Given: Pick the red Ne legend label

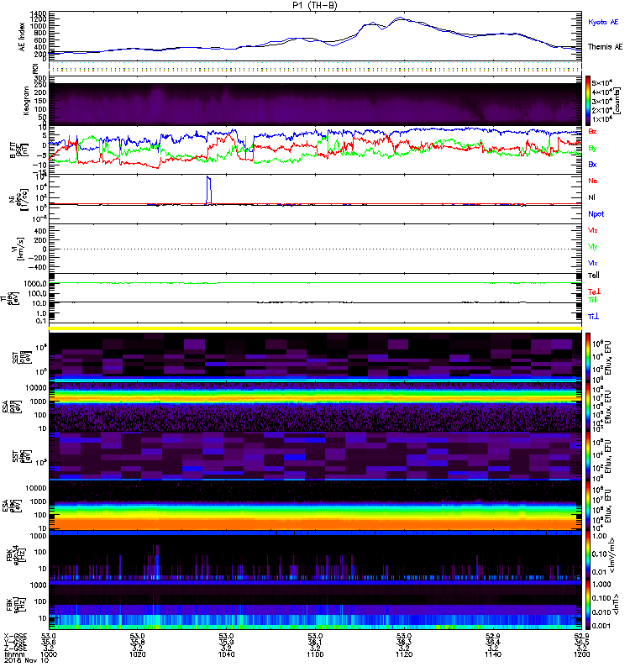Looking at the screenshot, I should click(x=593, y=181).
